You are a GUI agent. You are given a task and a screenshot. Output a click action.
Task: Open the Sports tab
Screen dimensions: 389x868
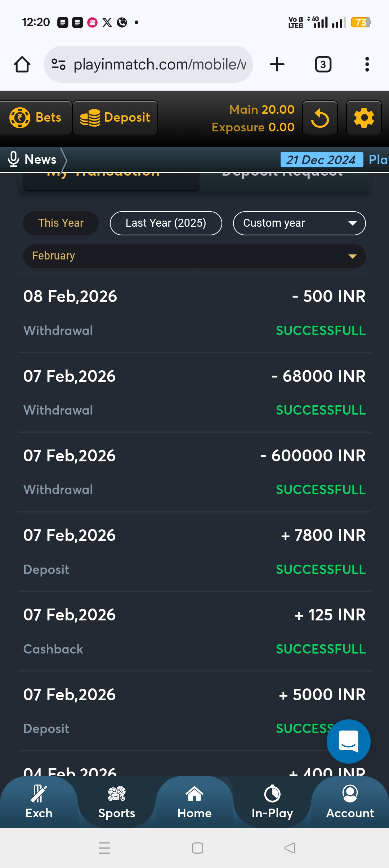pos(117,803)
